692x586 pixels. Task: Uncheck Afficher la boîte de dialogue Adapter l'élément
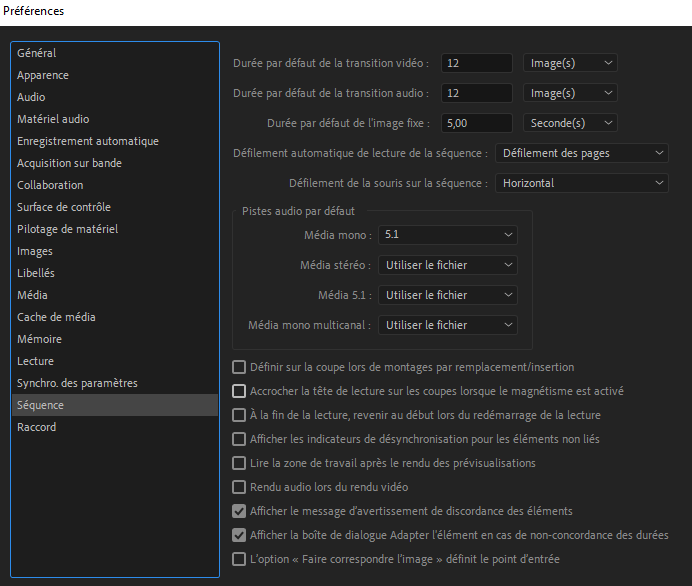pos(239,535)
